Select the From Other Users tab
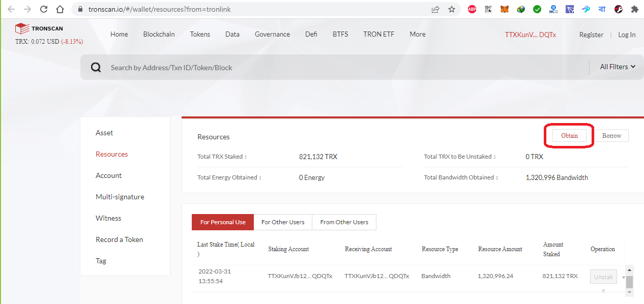 (x=344, y=222)
